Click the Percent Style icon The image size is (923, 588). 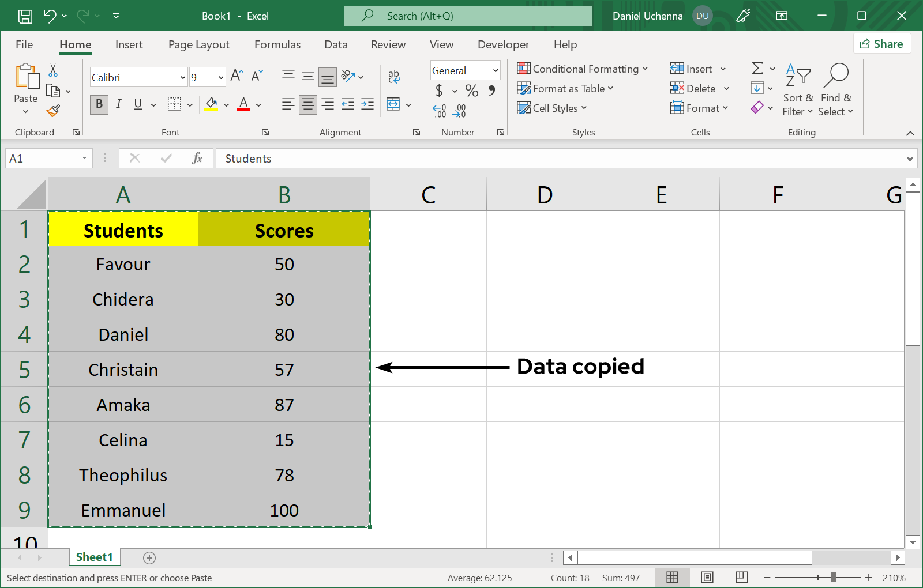[471, 91]
